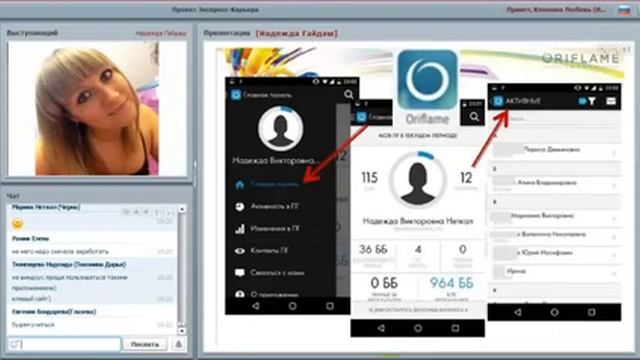Click the home icon for Главная панель

(x=240, y=184)
